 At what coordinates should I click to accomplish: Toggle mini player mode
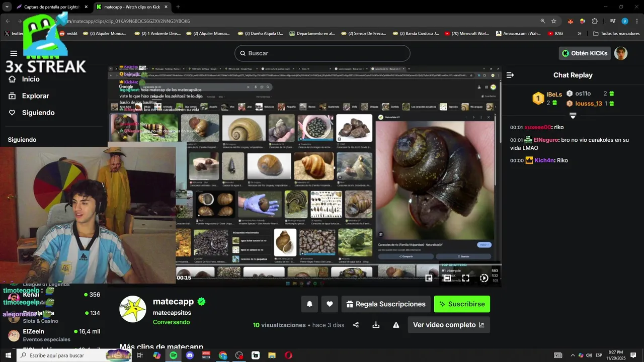click(429, 278)
